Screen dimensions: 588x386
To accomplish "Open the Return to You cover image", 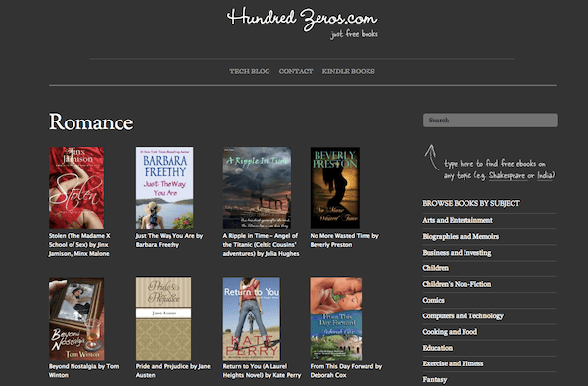I will (251, 318).
